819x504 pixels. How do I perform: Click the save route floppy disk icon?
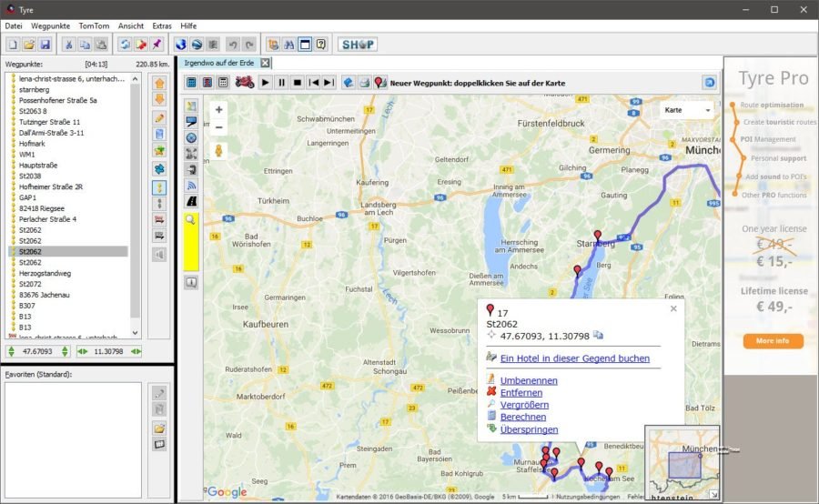coord(45,45)
